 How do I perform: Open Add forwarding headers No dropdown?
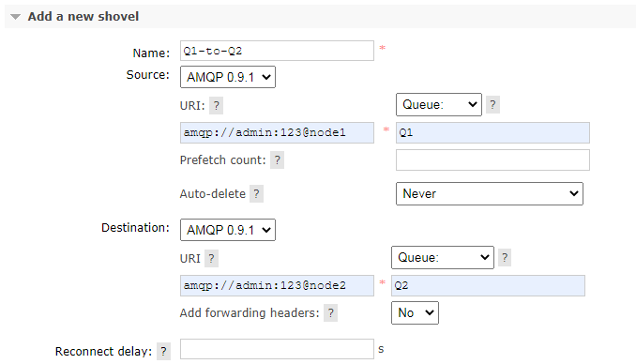pyautogui.click(x=415, y=312)
